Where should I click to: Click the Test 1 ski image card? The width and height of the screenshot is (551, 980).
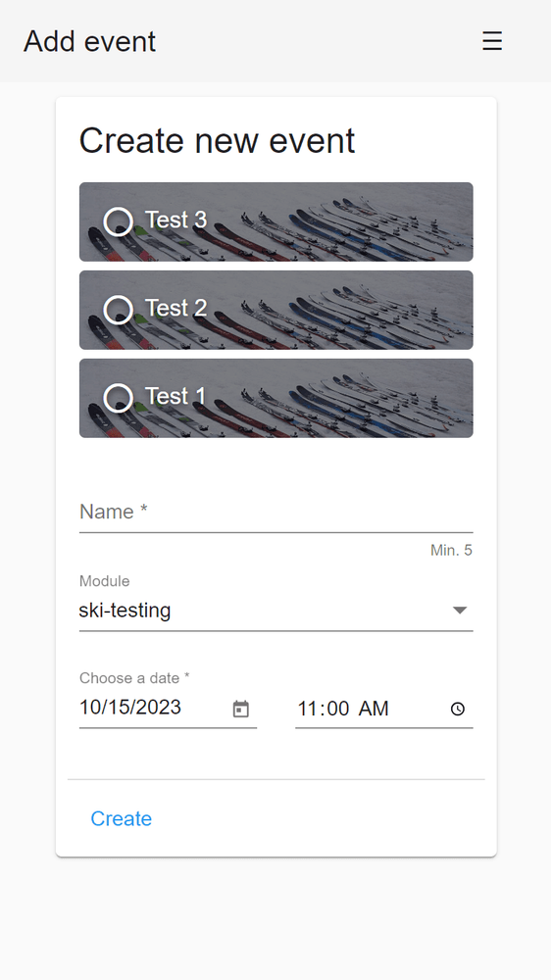[275, 398]
